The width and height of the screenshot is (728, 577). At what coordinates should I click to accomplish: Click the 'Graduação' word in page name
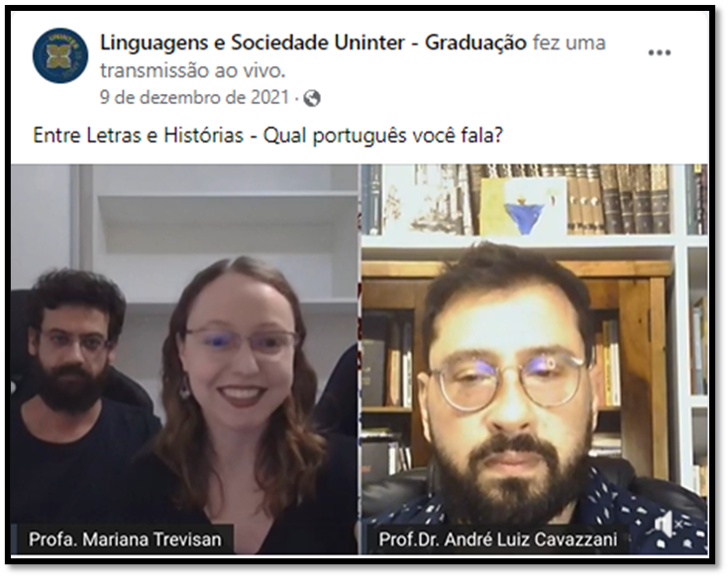pos(475,44)
